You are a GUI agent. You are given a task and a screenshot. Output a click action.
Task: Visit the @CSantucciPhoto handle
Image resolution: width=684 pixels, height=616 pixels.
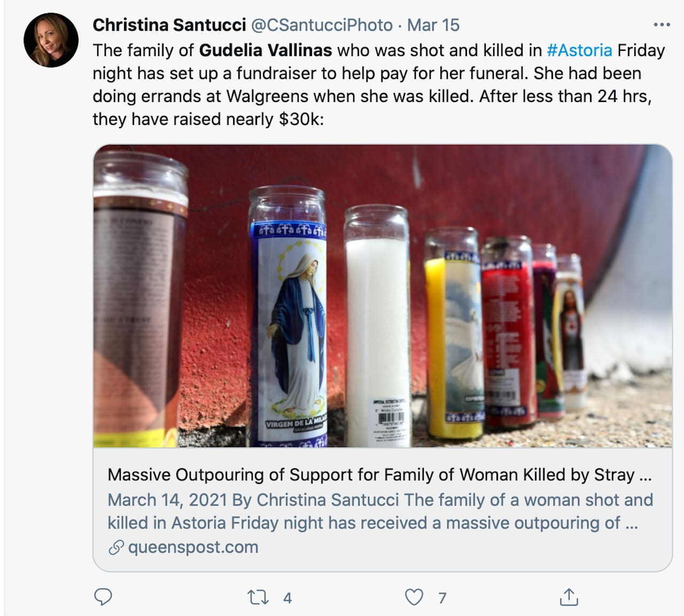click(x=322, y=25)
